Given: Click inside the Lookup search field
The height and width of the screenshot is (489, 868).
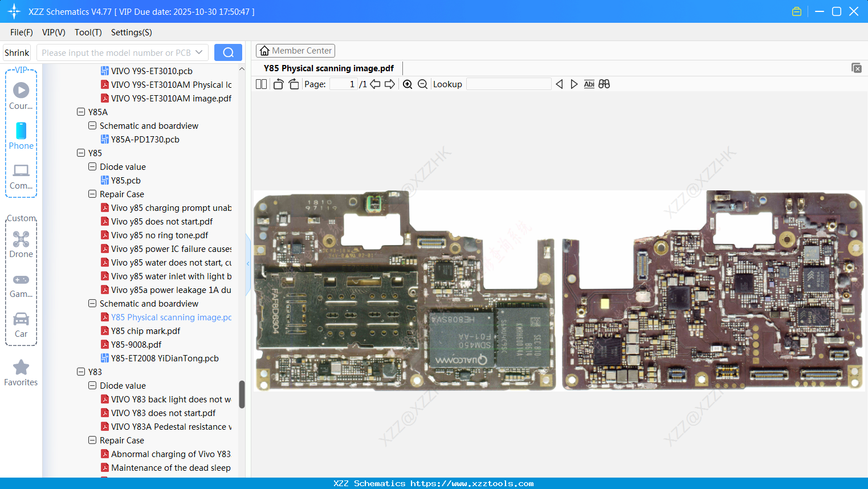Looking at the screenshot, I should tap(509, 84).
